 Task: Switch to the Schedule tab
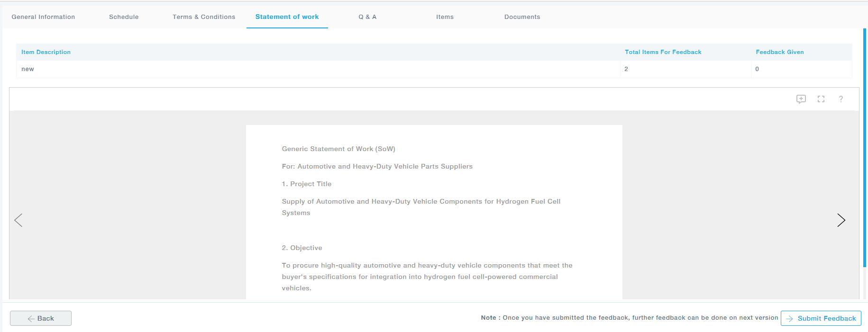pos(124,17)
